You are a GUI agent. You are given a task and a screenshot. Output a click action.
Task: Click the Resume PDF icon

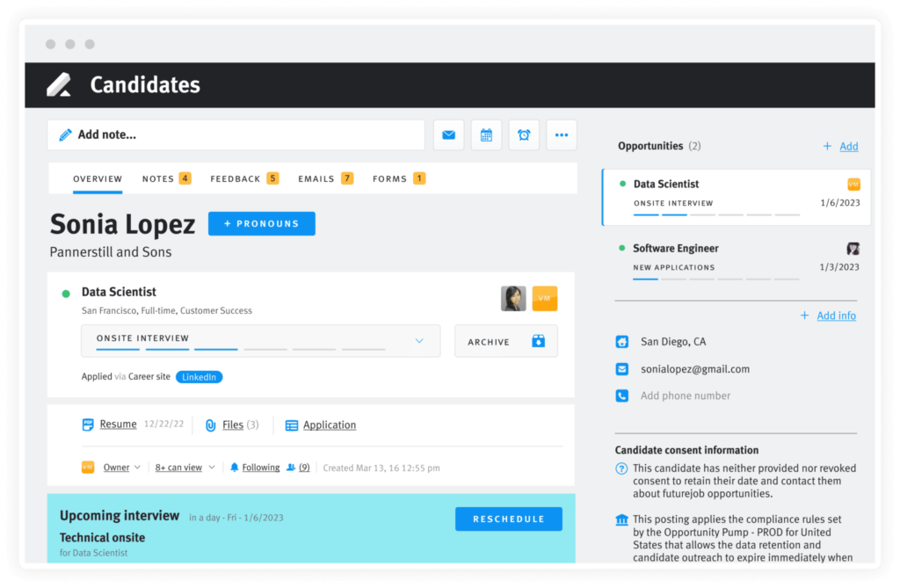[88, 425]
